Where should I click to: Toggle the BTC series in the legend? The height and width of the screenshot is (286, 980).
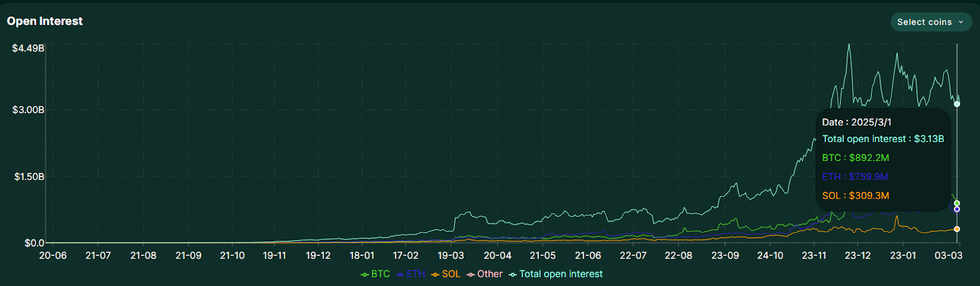pos(375,274)
